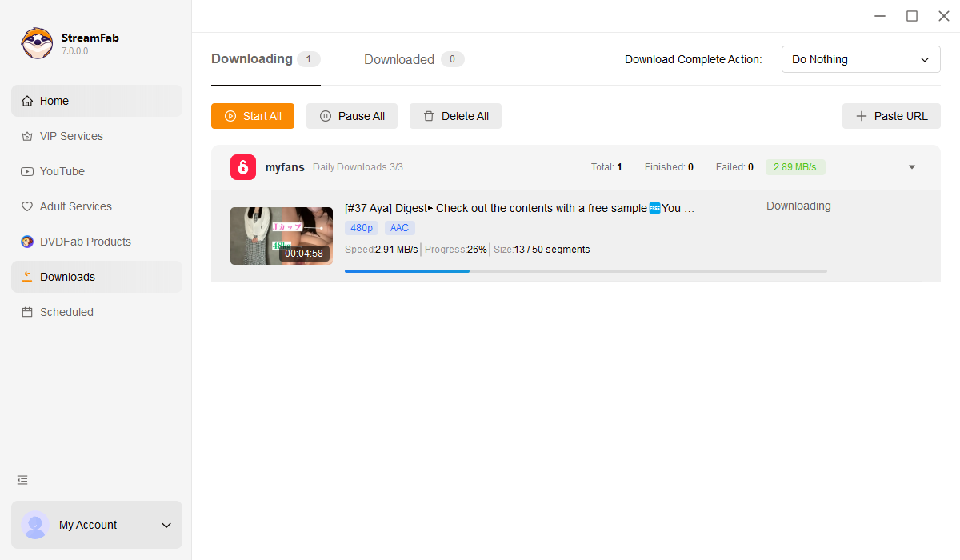The height and width of the screenshot is (560, 960).
Task: Collapse the myfans download group
Action: click(x=911, y=166)
